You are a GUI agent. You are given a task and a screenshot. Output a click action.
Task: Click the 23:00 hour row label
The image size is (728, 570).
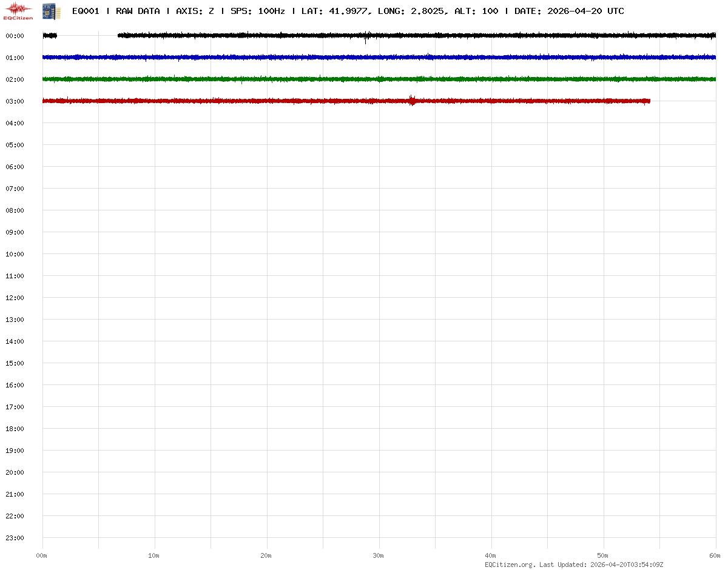pos(15,538)
